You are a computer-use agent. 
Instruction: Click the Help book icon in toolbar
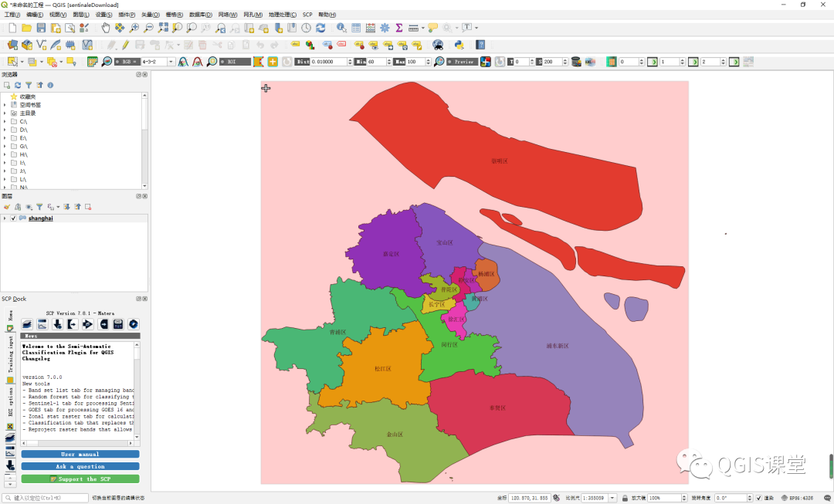tap(480, 46)
